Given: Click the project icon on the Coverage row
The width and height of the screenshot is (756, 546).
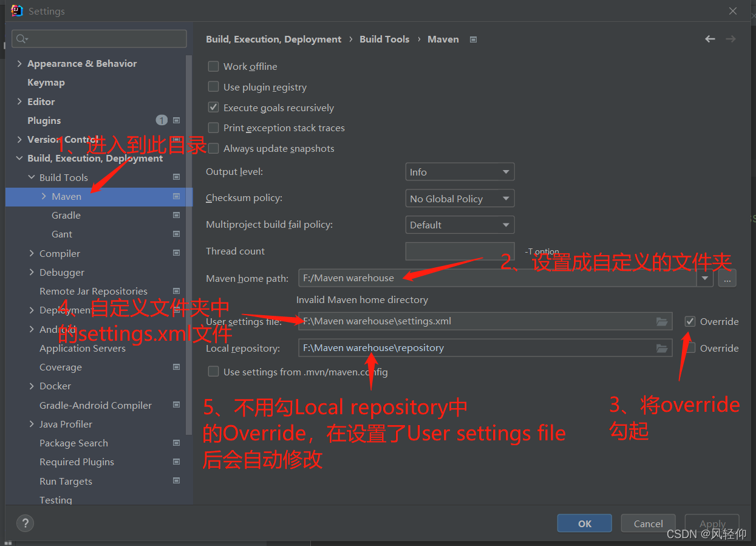Looking at the screenshot, I should click(x=177, y=367).
